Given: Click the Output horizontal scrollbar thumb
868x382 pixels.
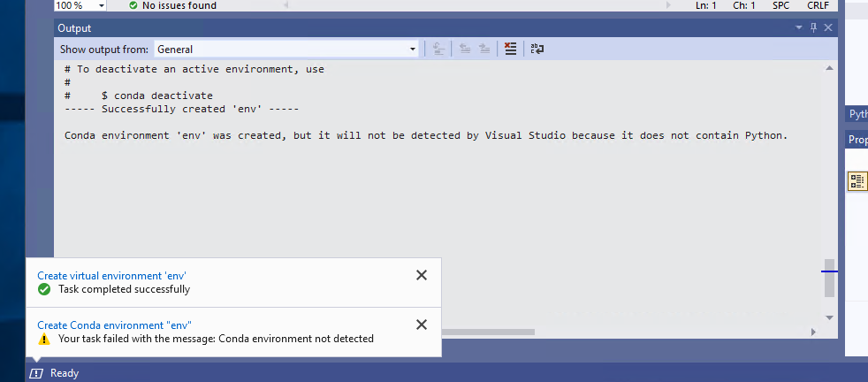Looking at the screenshot, I should click(488, 332).
